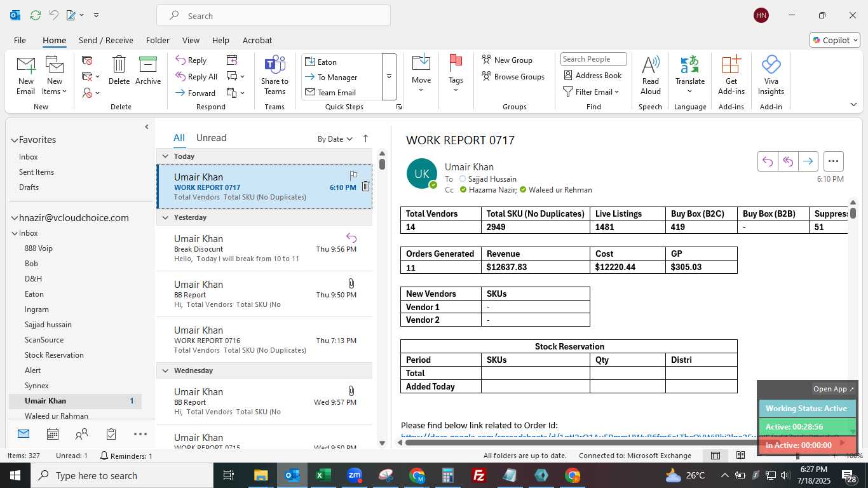Expand the Quick Steps gallery

click(389, 76)
